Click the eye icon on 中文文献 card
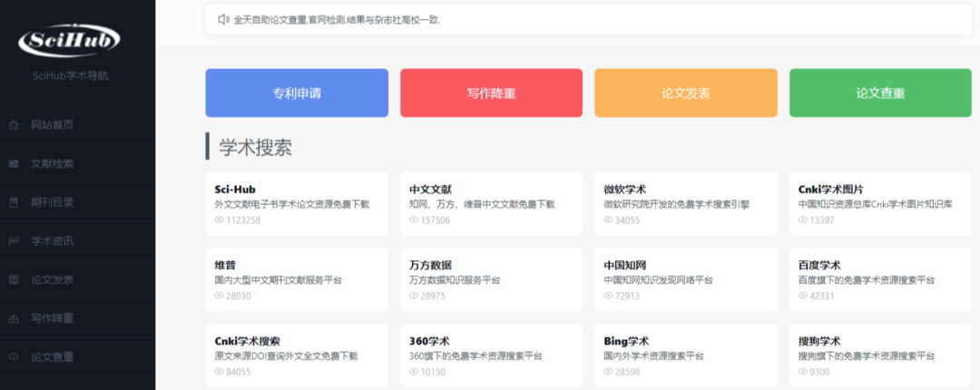 tap(414, 220)
